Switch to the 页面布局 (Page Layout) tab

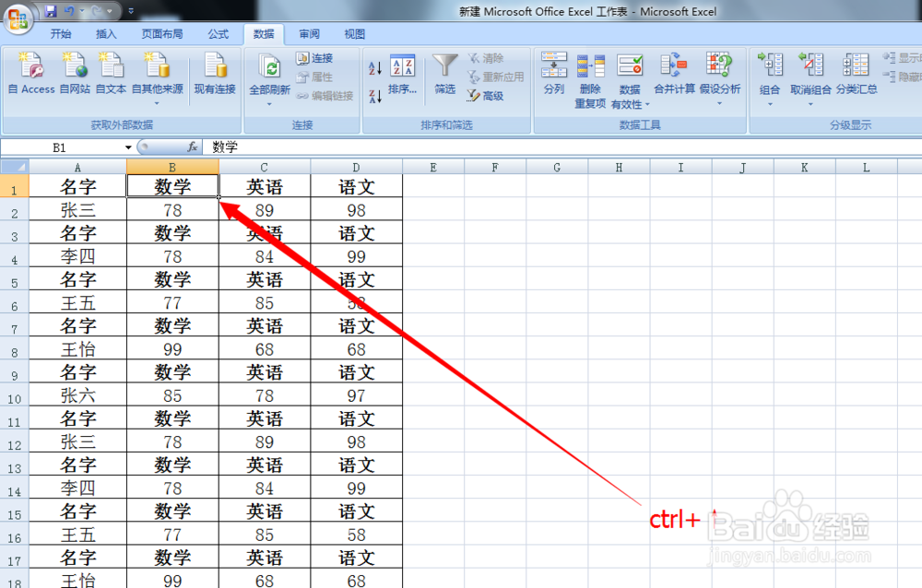161,34
